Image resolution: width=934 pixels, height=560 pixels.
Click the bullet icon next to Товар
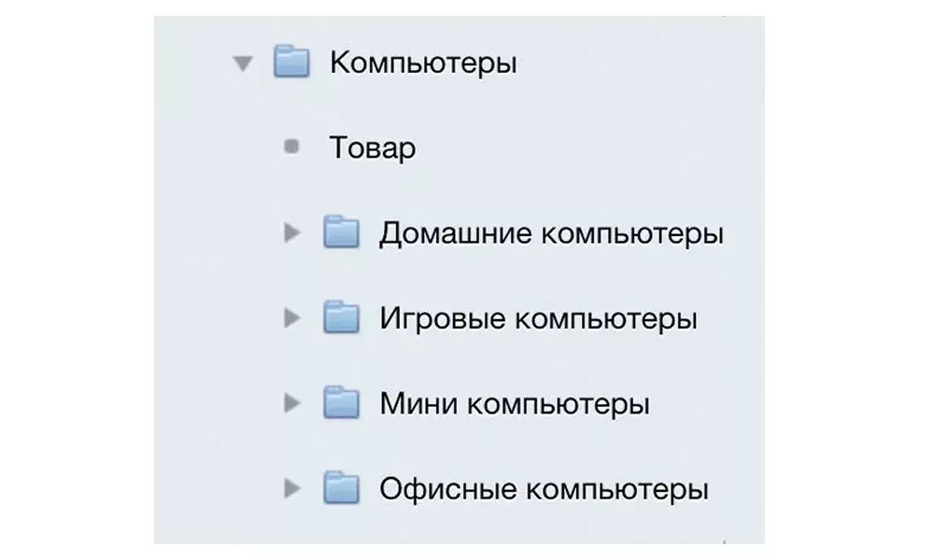290,145
